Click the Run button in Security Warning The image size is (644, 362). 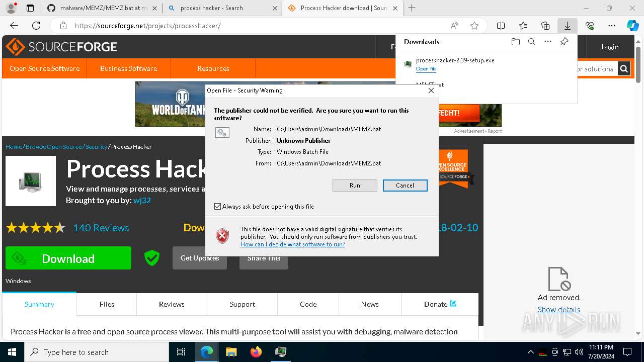pos(355,186)
